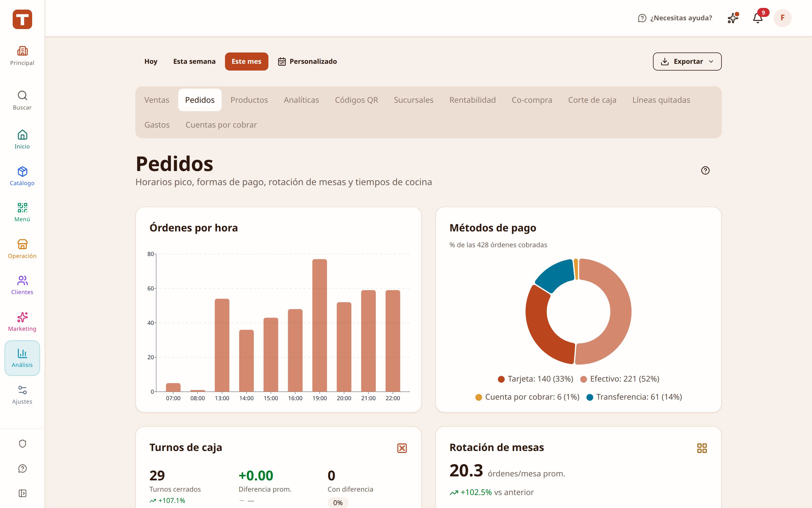Open Buscar search in the sidebar
812x508 pixels.
pyautogui.click(x=22, y=100)
